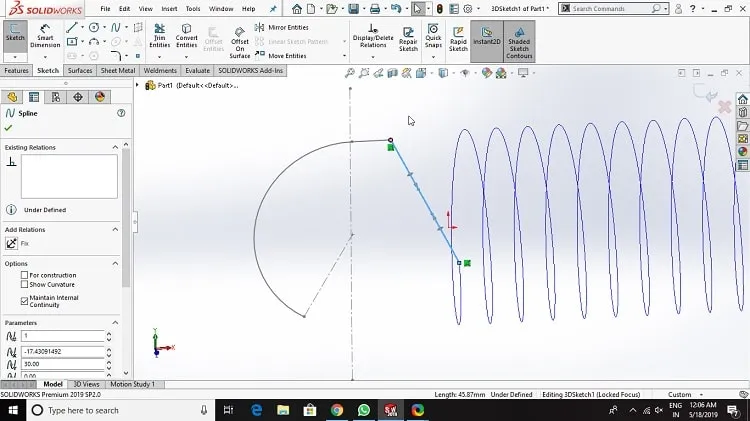Select the Line sketch tool
Image resolution: width=750 pixels, height=421 pixels.
point(72,27)
